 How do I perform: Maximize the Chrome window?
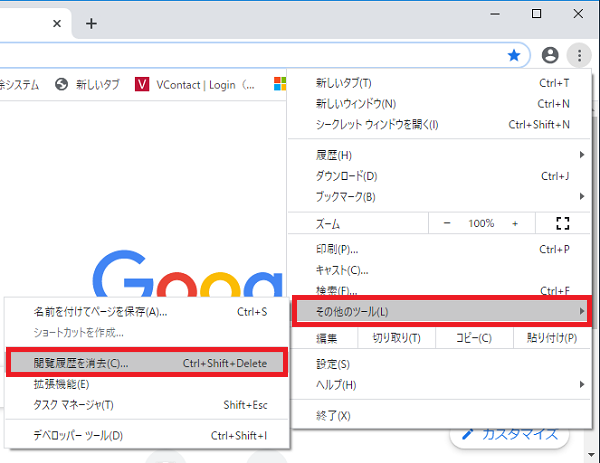pos(536,14)
